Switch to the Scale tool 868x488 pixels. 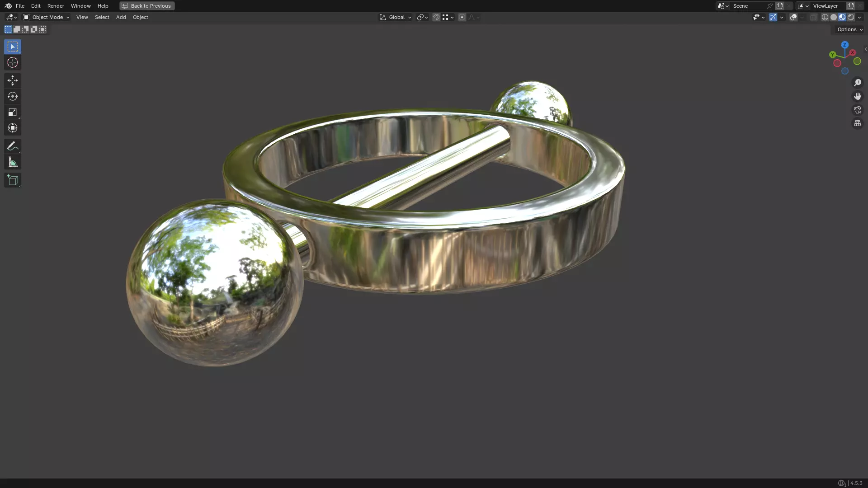click(x=13, y=112)
